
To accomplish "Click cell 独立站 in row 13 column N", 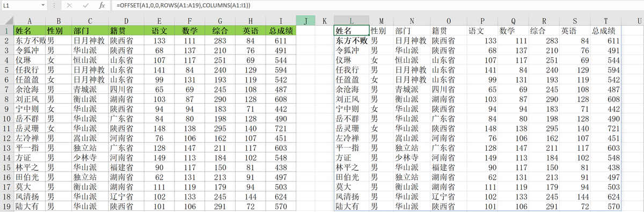I will [x=412, y=148].
